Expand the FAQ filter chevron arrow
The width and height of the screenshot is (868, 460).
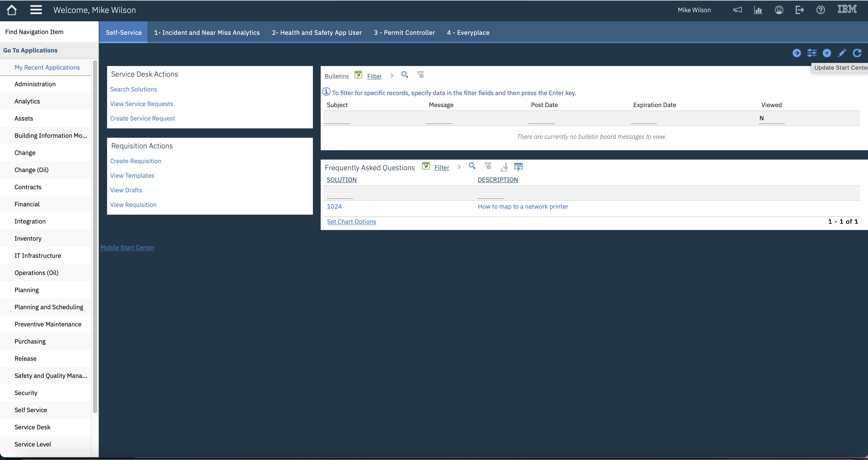click(x=459, y=167)
